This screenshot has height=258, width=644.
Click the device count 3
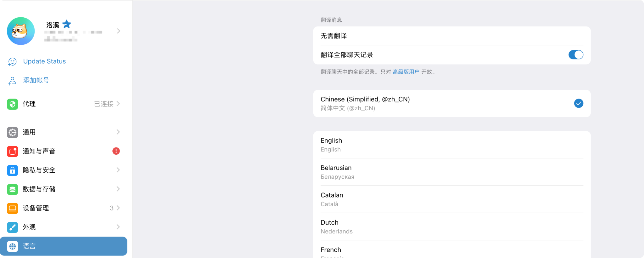[x=112, y=208]
